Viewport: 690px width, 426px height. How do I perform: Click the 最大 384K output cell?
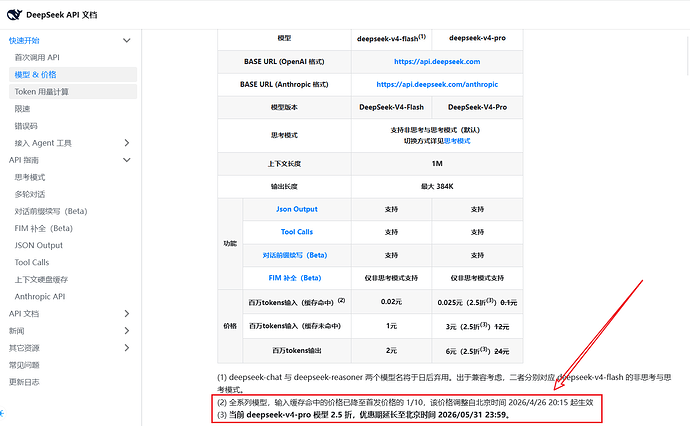[x=437, y=186]
